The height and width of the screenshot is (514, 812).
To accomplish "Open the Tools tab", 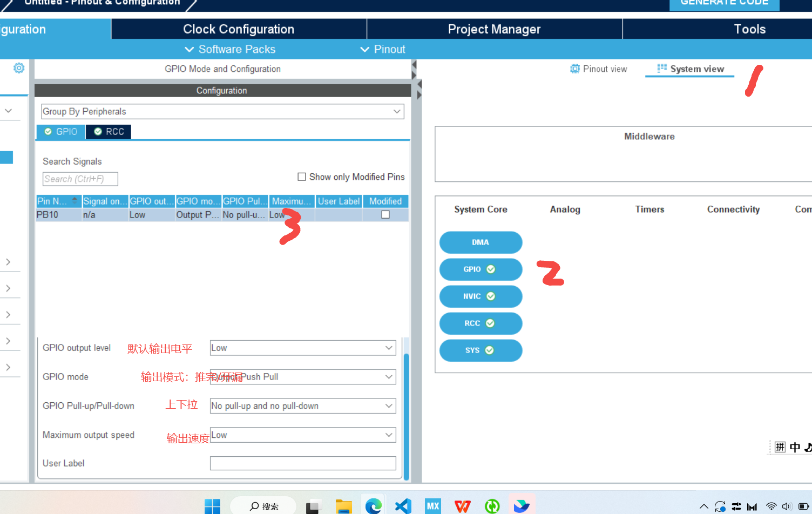I will coord(749,29).
